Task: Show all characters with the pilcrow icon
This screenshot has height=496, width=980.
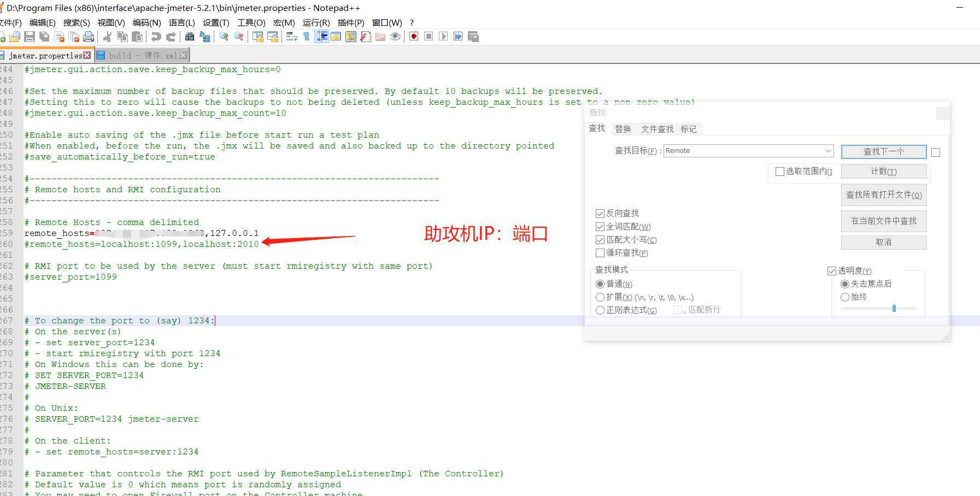Action: [306, 37]
